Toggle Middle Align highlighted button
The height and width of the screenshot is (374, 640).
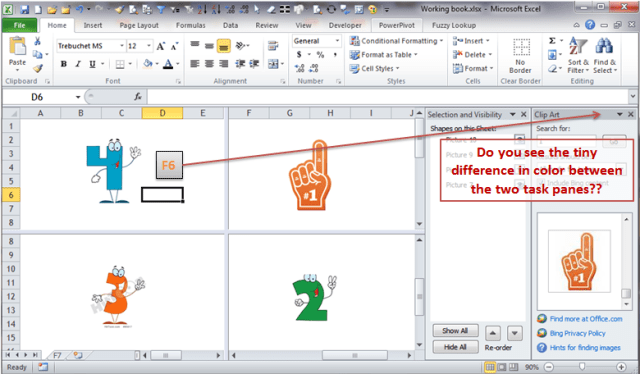(x=224, y=46)
